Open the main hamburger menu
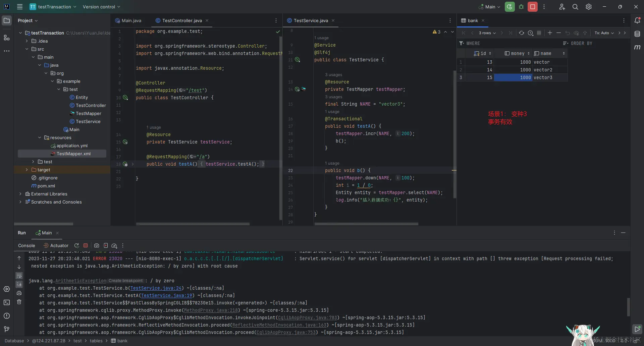 coord(20,7)
